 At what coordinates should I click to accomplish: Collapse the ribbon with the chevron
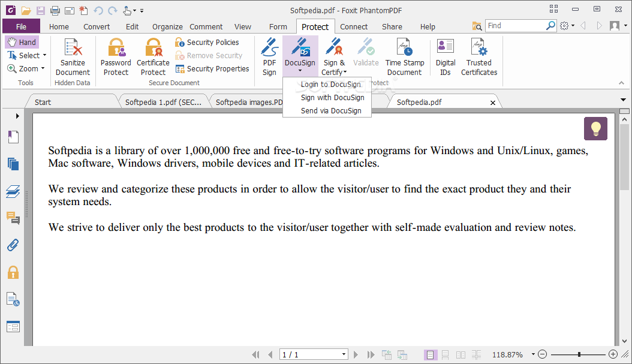click(x=622, y=83)
